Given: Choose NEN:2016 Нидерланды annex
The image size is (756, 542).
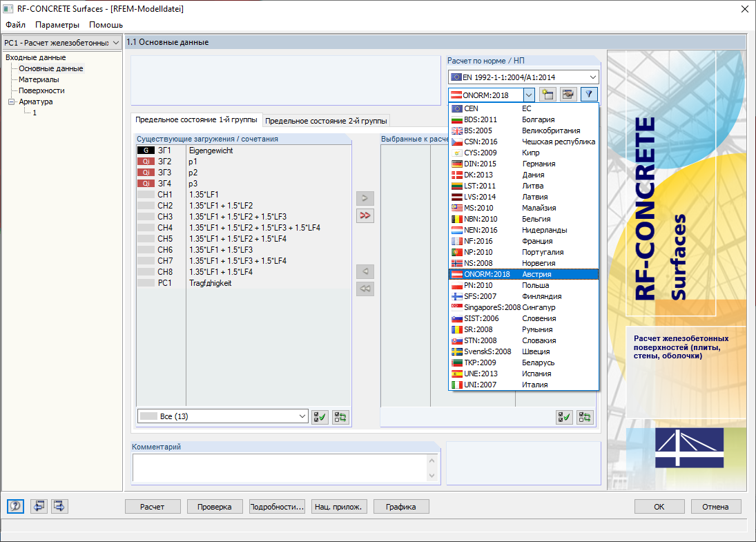Looking at the screenshot, I should click(523, 230).
